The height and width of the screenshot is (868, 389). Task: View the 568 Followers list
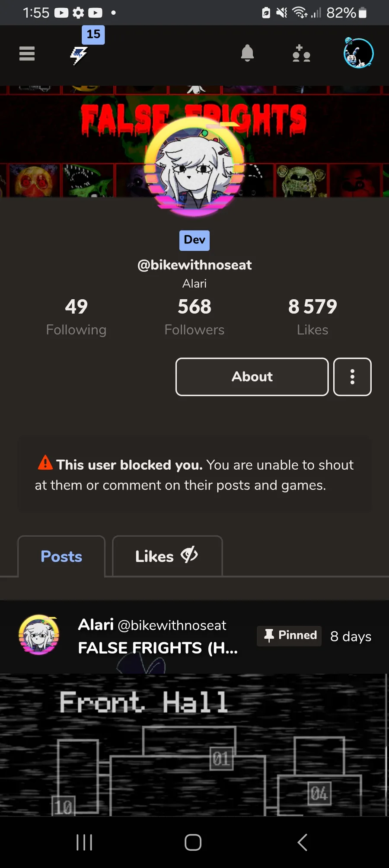(x=194, y=317)
